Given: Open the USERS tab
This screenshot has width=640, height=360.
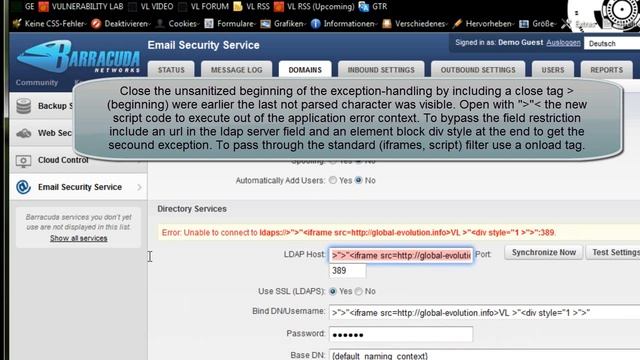Looking at the screenshot, I should click(x=553, y=70).
